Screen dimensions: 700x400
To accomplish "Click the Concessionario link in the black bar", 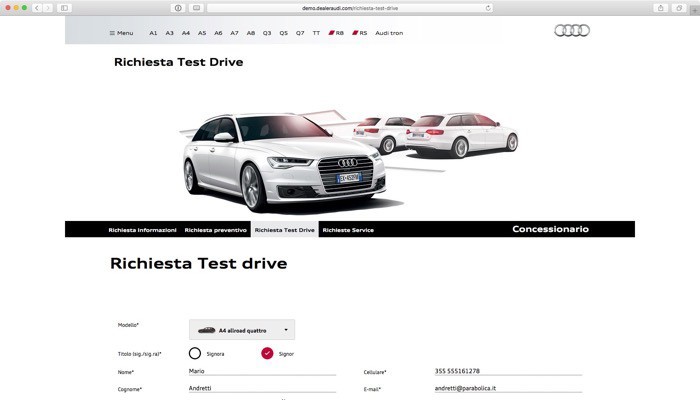I will pos(550,229).
